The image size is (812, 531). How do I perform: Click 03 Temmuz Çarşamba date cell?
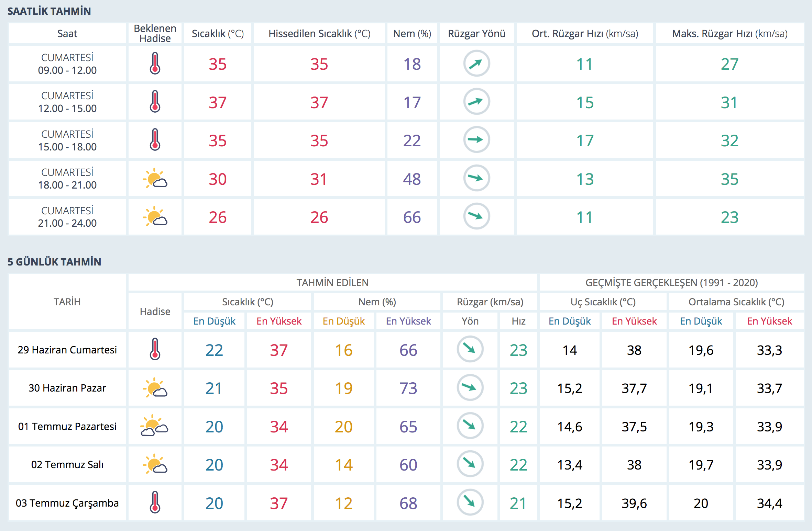67,503
